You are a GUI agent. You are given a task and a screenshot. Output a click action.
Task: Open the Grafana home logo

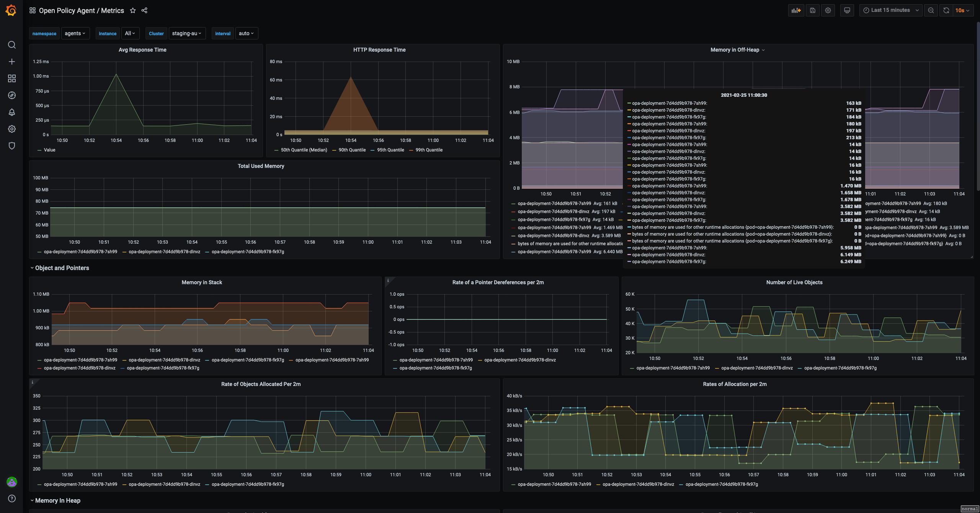click(11, 10)
